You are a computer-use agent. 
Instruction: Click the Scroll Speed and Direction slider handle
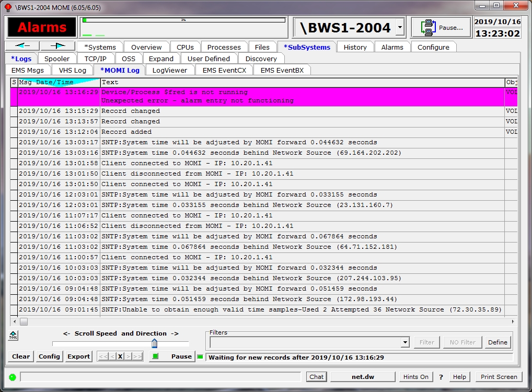pos(154,343)
